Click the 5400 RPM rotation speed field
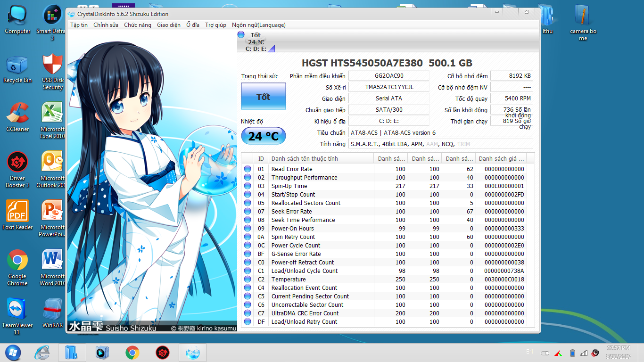The image size is (644, 362). [x=512, y=99]
